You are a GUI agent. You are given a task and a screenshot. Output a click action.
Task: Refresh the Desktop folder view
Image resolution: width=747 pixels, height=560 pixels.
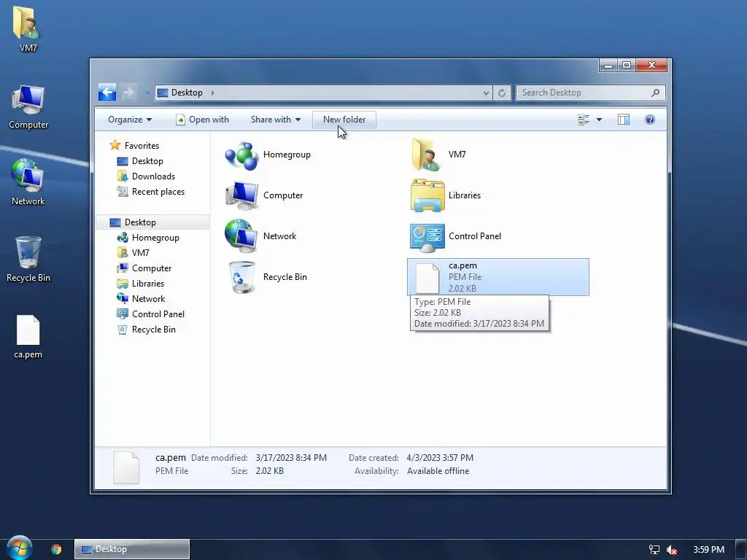pos(502,93)
